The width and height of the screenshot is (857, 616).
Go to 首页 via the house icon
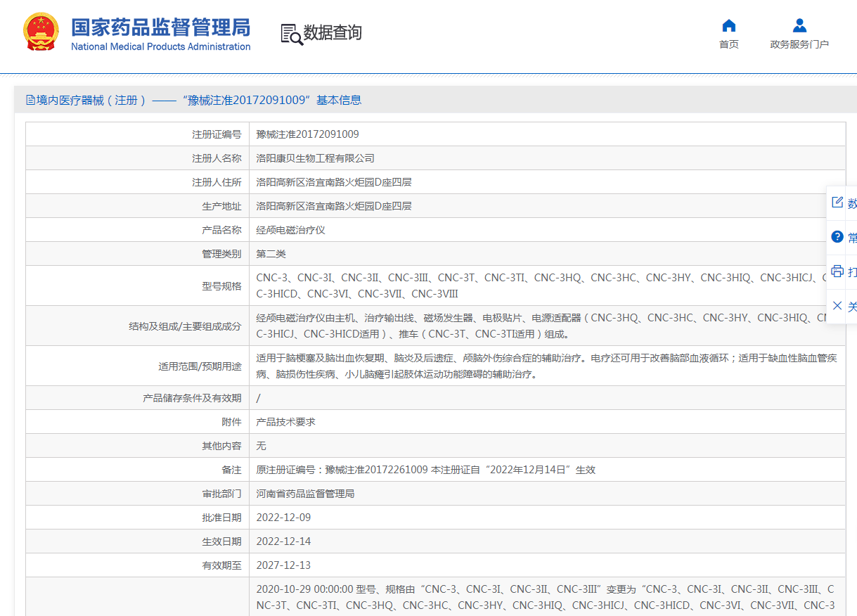pos(729,26)
